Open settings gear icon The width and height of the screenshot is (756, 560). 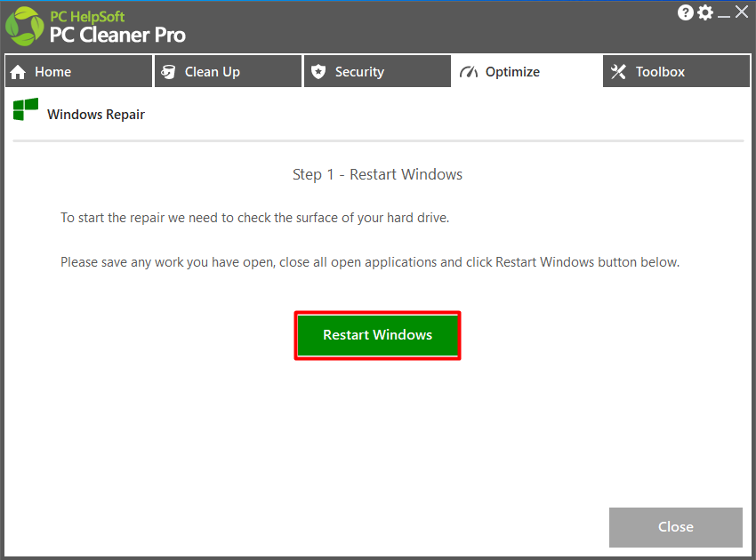705,12
